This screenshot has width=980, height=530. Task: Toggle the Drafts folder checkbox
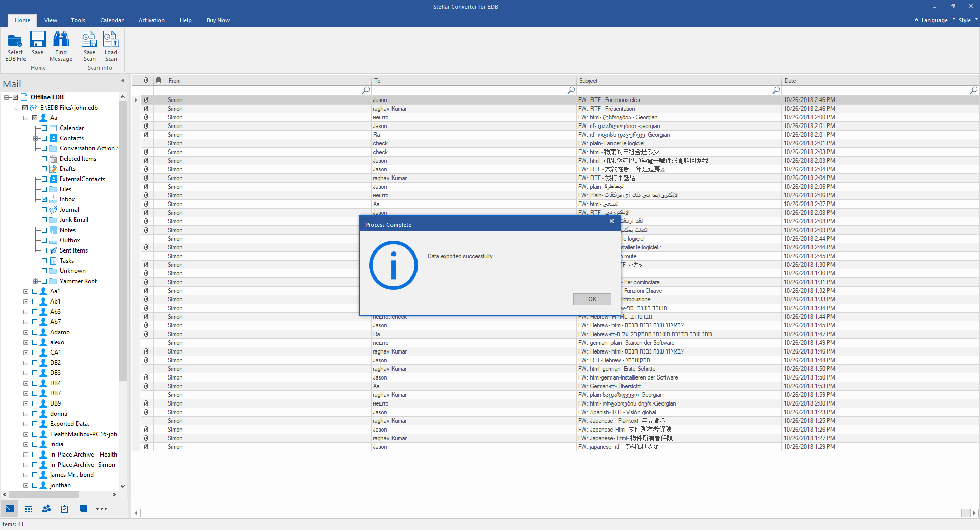44,169
